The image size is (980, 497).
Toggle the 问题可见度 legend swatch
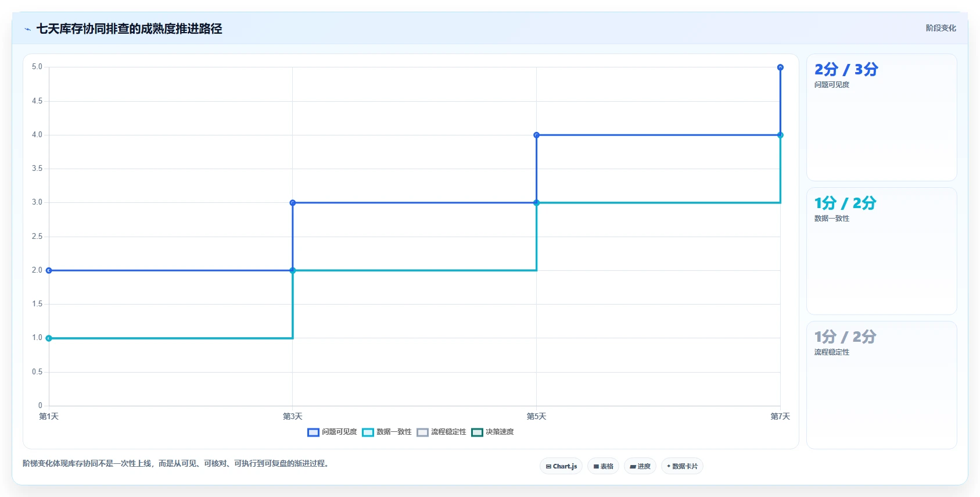point(313,432)
